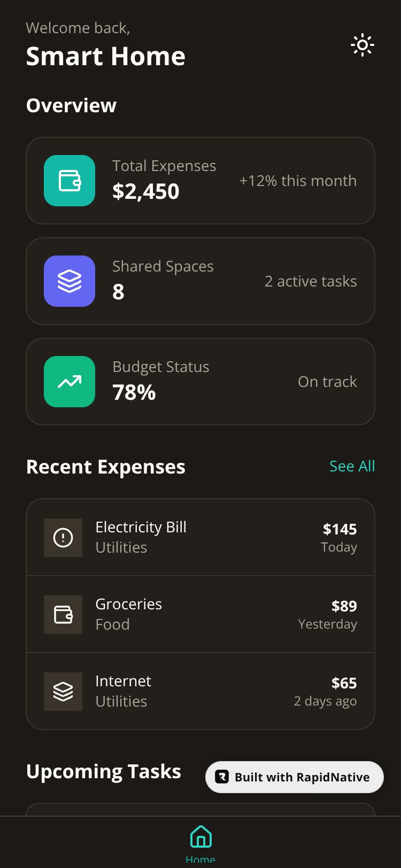Click the green trending-up Budget Status icon
401x868 pixels.
click(70, 382)
